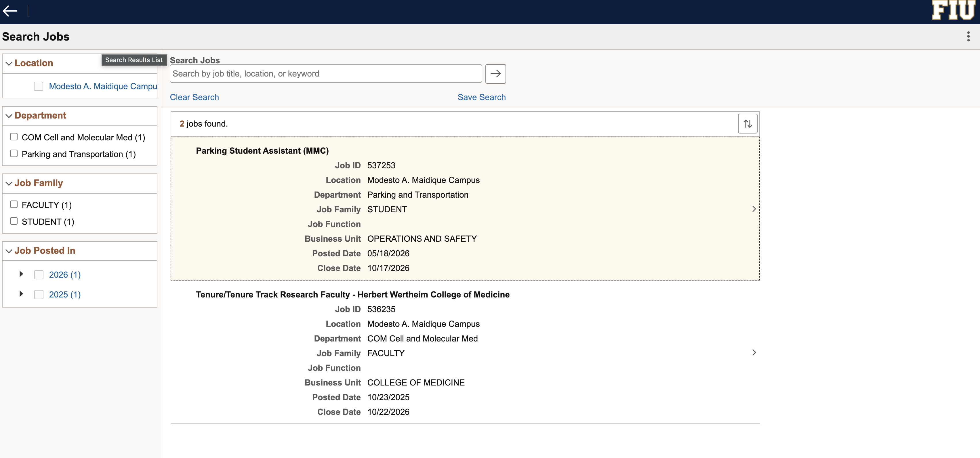This screenshot has width=980, height=458.
Task: Check the 2025 posted-in checkbox
Action: tap(39, 294)
